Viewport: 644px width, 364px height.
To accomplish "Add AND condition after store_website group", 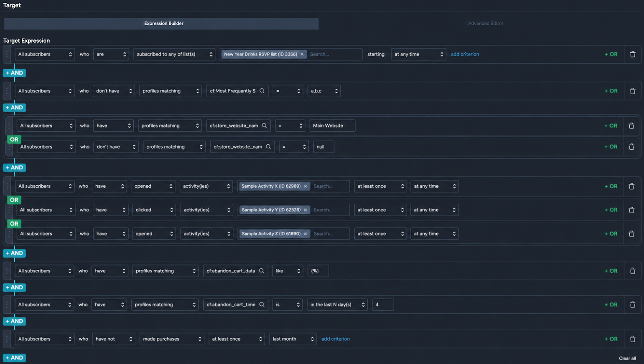I will pos(15,167).
